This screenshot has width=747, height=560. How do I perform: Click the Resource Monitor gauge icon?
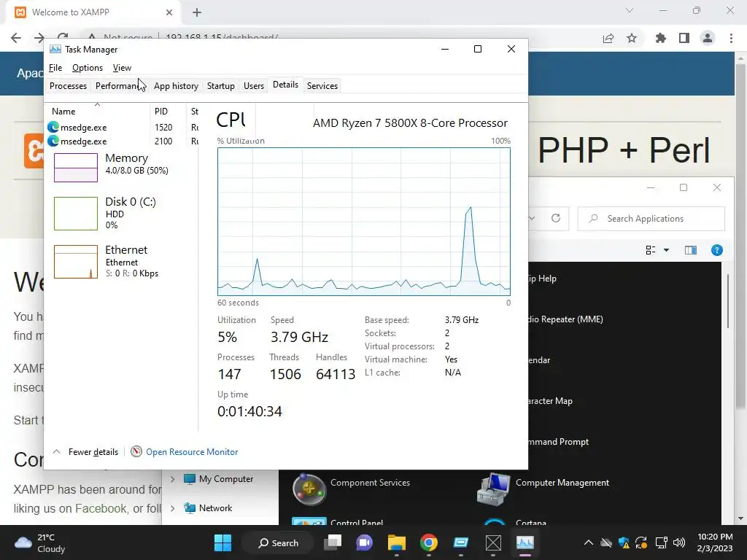point(136,451)
